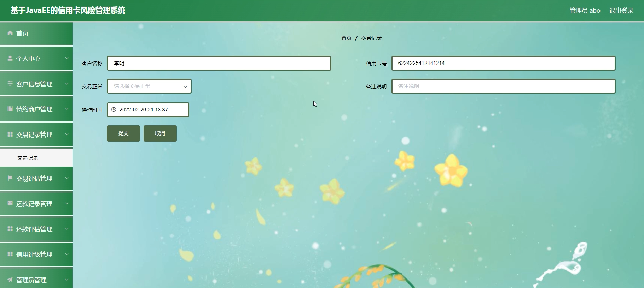
Task: Select the 交易记录 submenu item
Action: coord(36,158)
